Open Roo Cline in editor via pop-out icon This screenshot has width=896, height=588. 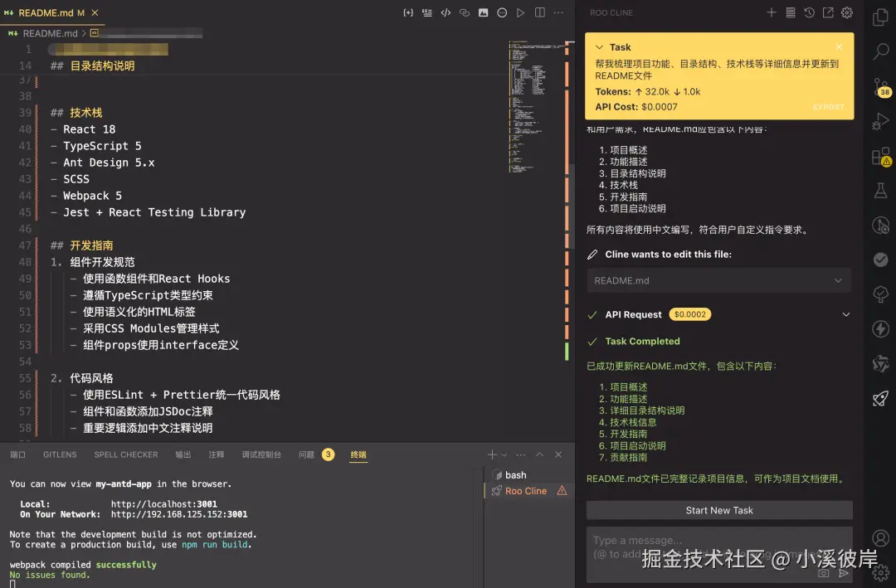(x=830, y=12)
